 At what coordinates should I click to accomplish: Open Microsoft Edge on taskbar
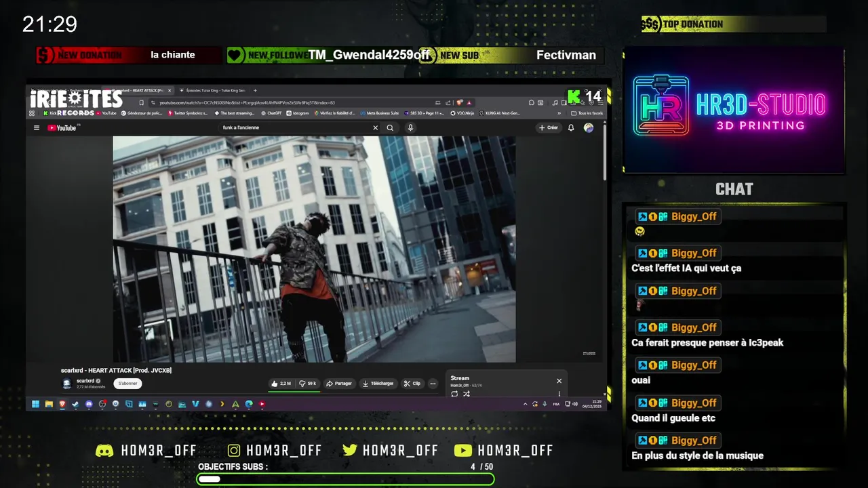coord(249,404)
